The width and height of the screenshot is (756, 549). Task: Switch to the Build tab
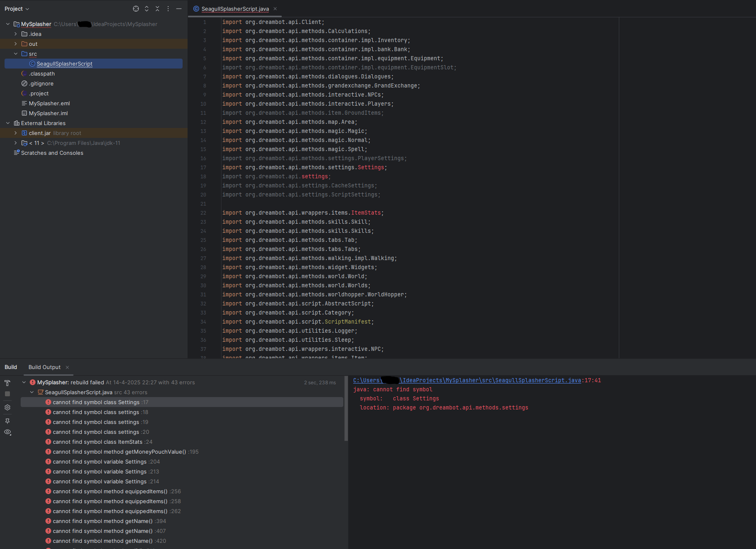(11, 367)
